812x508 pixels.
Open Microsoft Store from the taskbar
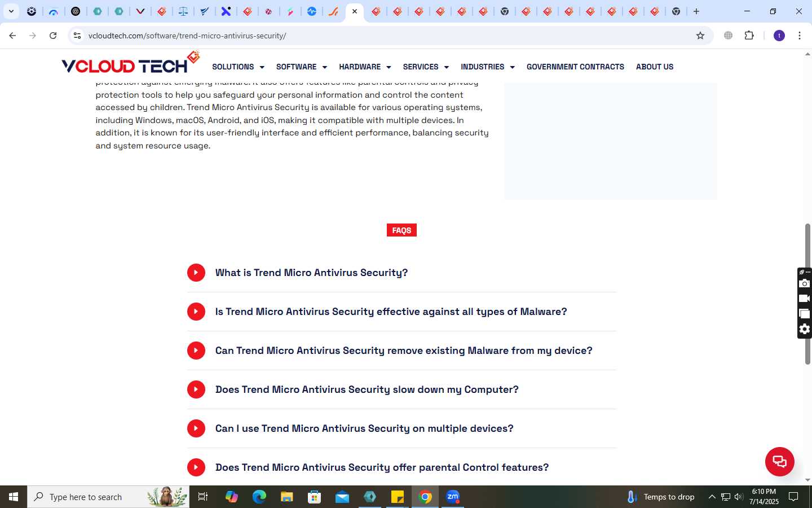coord(315,497)
